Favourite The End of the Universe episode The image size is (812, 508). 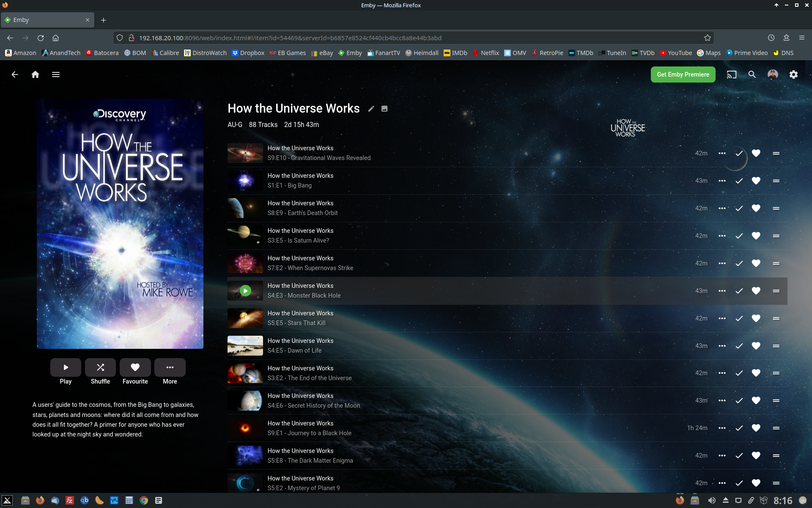click(756, 373)
